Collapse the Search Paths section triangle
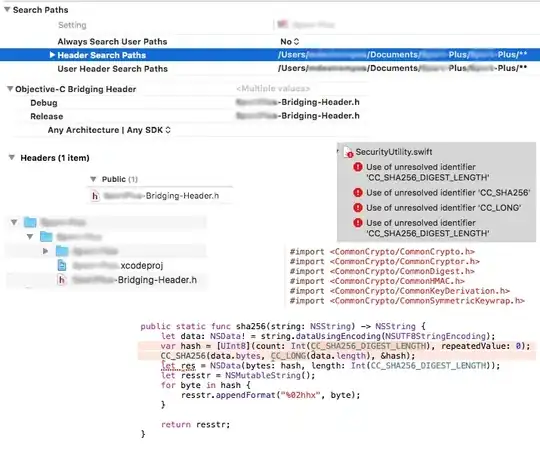540x453 pixels. click(x=7, y=10)
